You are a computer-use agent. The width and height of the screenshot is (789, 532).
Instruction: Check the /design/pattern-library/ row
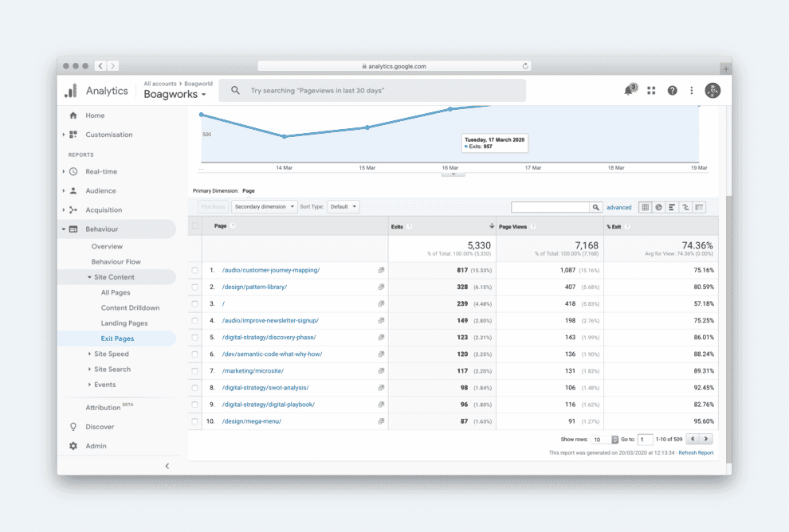click(x=194, y=287)
